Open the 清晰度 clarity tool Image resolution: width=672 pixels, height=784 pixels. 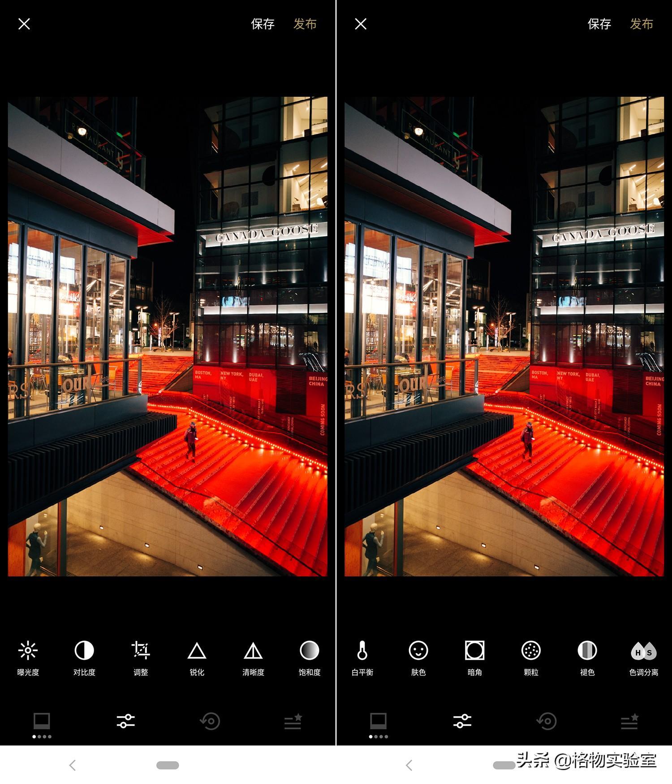coord(253,658)
